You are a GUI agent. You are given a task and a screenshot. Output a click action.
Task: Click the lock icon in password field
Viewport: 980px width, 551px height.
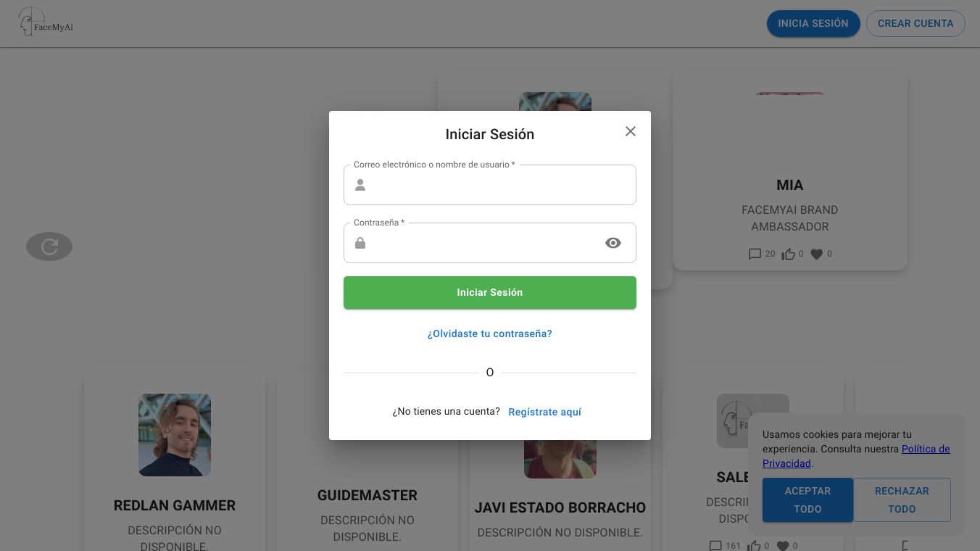pos(360,243)
